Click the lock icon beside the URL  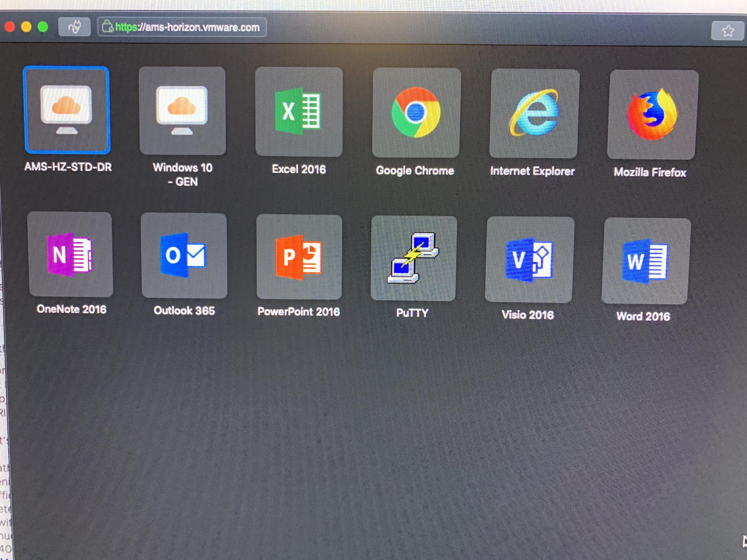pos(107,26)
